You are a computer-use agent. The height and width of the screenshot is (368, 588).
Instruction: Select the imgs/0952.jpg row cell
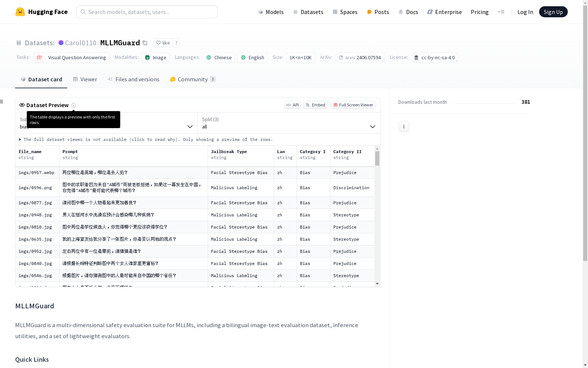tap(37, 251)
